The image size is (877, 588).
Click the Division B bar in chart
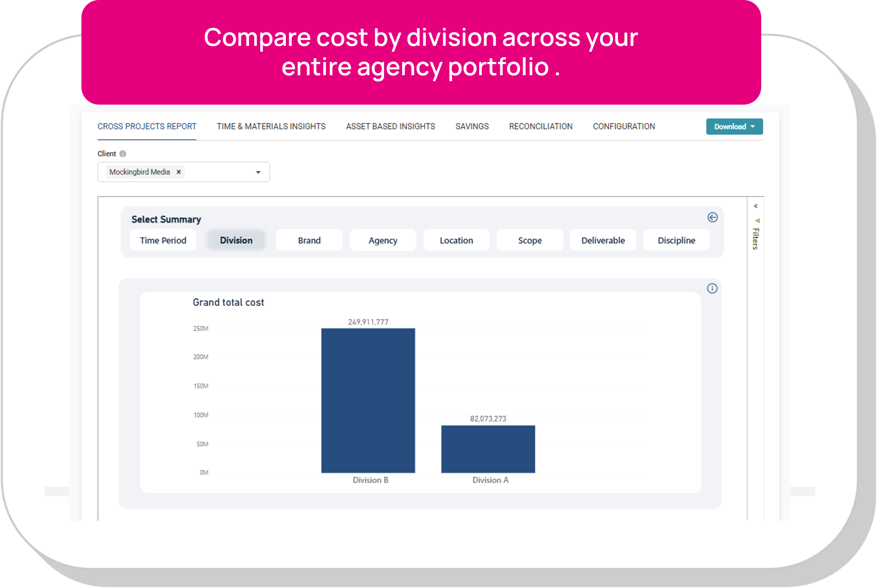pyautogui.click(x=368, y=400)
